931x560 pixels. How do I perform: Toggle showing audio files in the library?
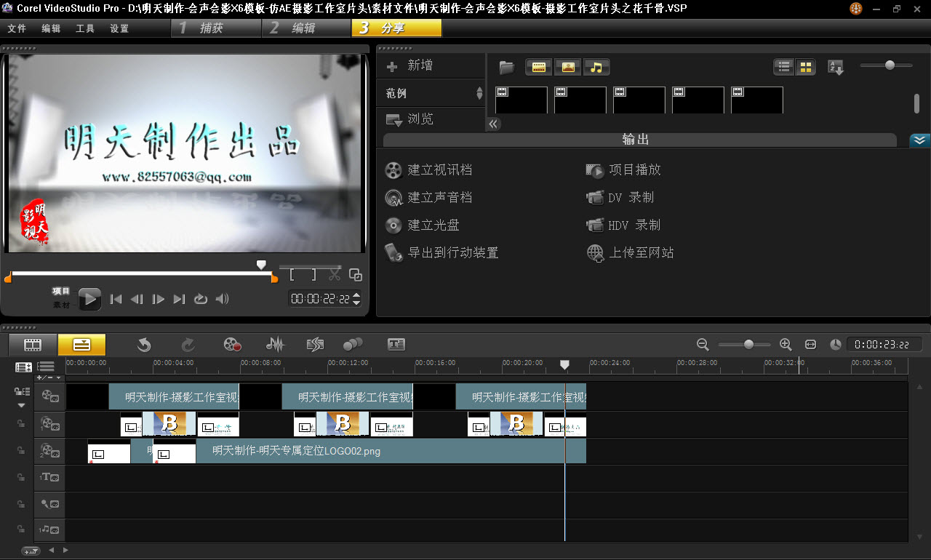(596, 67)
